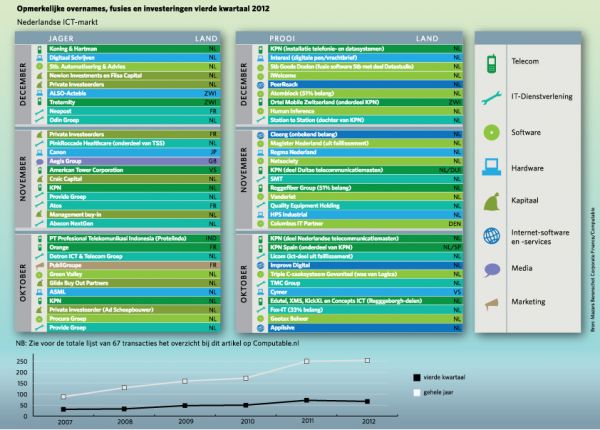Click the 'Odin Groep' row
The image size is (600, 430).
(x=134, y=120)
